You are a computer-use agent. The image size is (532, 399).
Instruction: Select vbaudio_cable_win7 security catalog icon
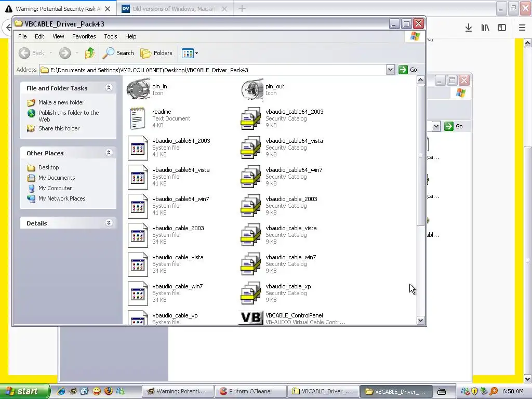point(251,264)
